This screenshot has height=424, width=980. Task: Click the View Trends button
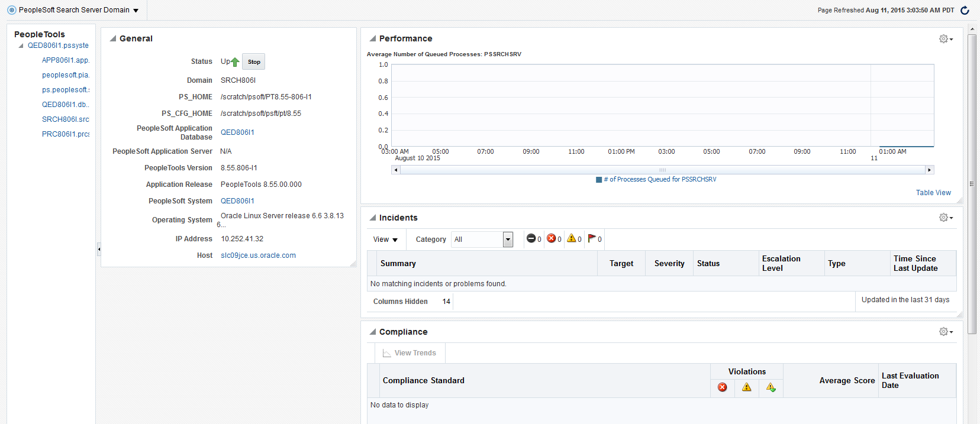(410, 353)
